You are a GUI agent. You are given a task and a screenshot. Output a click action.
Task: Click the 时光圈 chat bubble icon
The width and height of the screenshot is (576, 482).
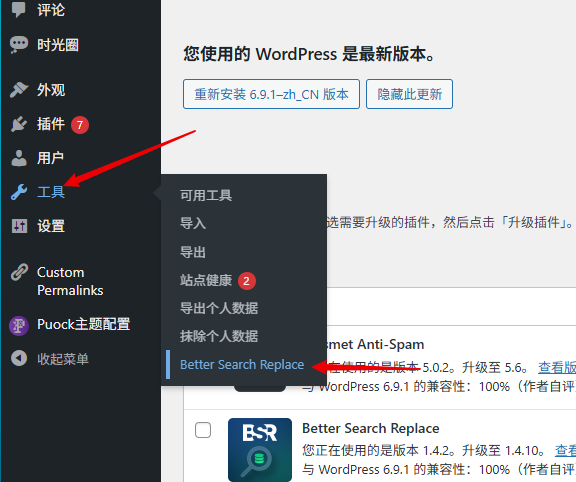19,45
